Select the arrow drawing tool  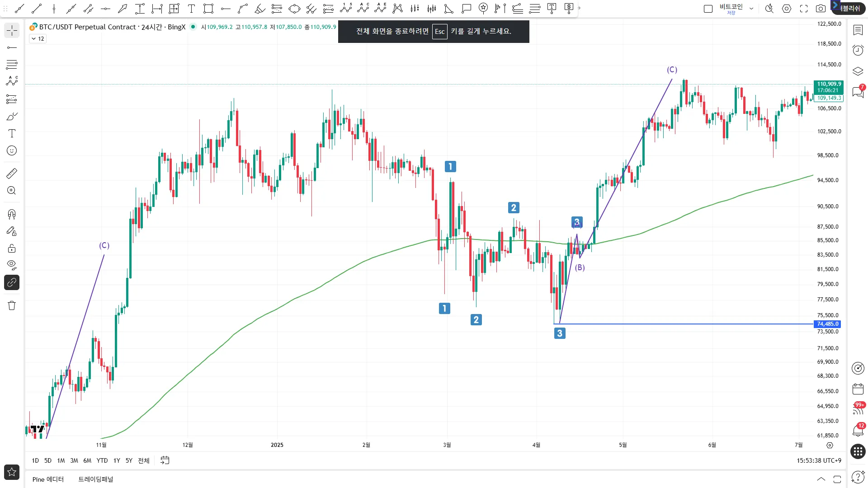coord(123,8)
